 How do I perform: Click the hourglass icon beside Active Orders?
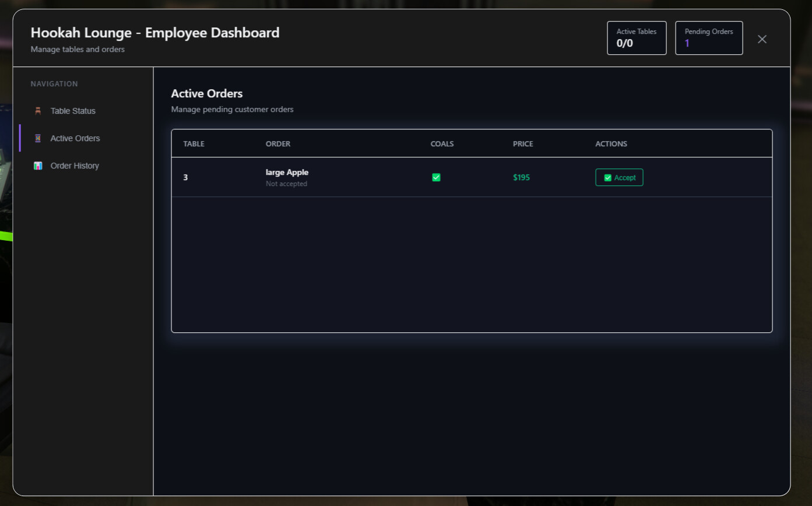[38, 138]
